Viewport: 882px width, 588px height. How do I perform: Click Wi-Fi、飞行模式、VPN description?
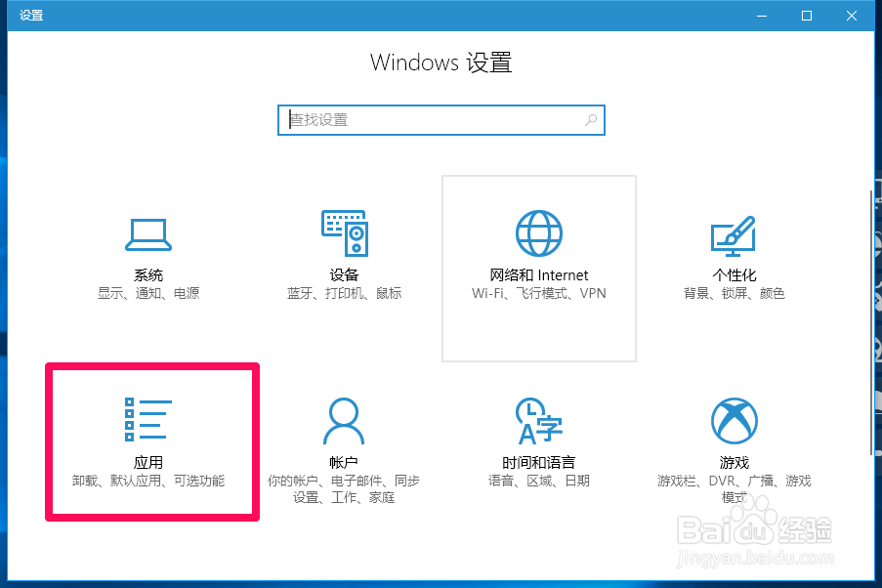(539, 293)
